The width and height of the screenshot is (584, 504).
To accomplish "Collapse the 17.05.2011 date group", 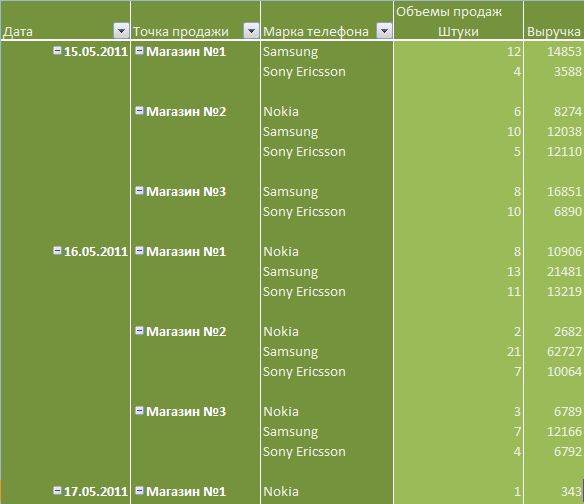I will click(57, 490).
